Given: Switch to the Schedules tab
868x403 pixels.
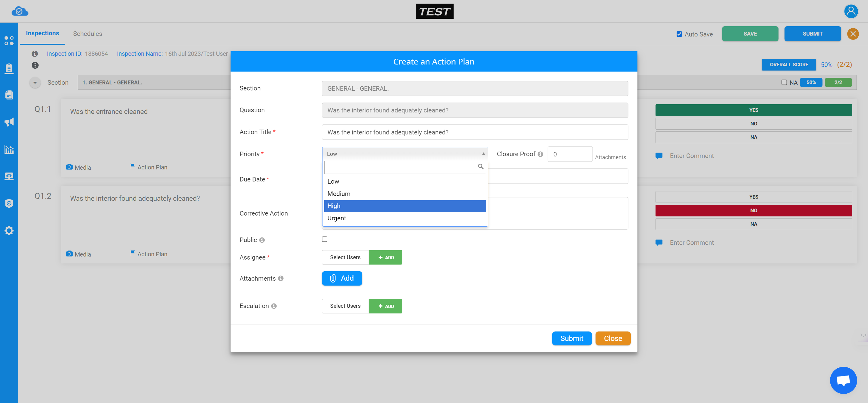Looking at the screenshot, I should point(87,33).
